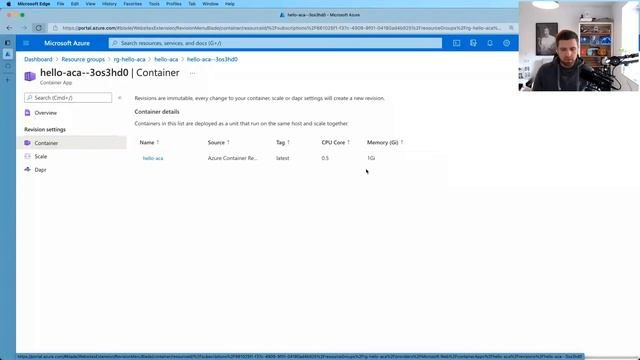Open the Edit menu
The height and width of the screenshot is (360, 640).
click(75, 4)
